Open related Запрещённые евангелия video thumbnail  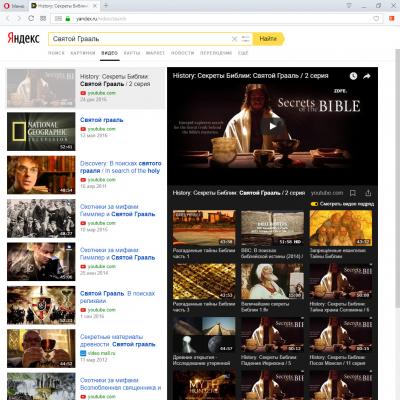pos(341,228)
